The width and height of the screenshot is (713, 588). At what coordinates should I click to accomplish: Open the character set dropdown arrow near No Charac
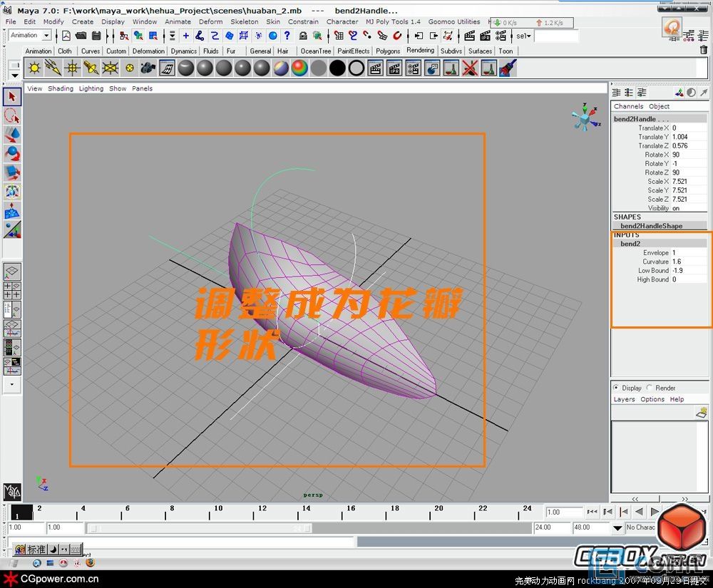[x=617, y=527]
